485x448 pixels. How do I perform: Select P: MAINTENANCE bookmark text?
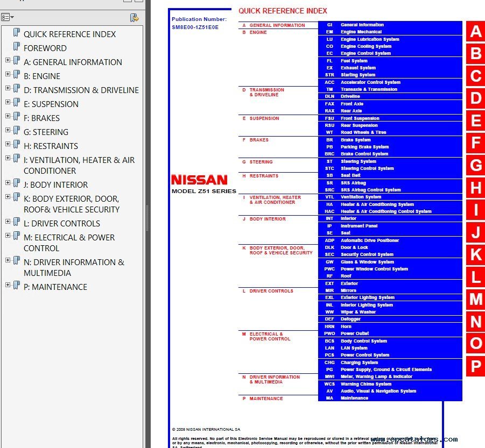55,287
